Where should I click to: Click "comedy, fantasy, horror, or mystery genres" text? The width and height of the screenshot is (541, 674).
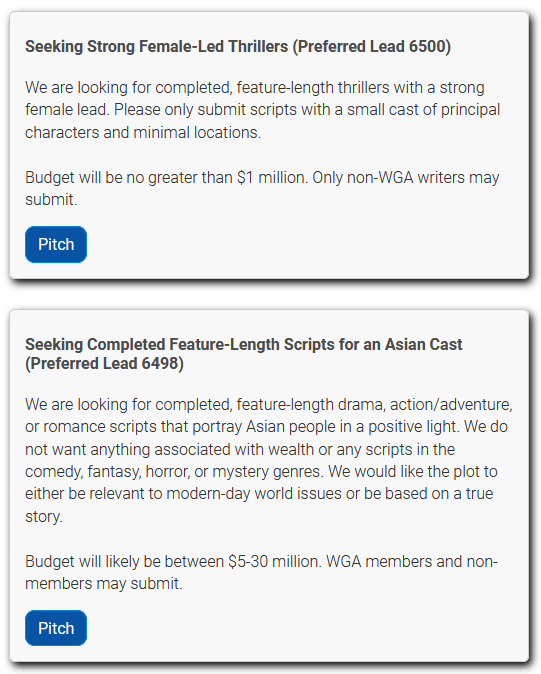pyautogui.click(x=173, y=472)
